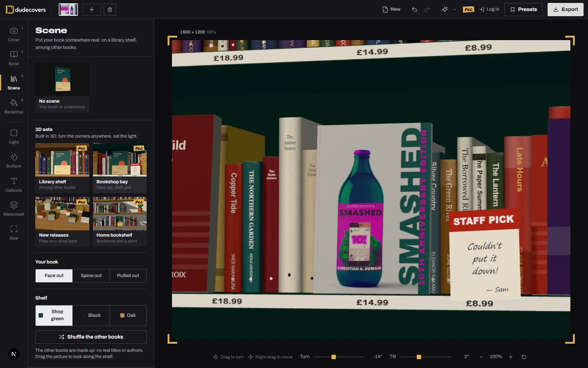Click the Drag to turn hint

228,357
